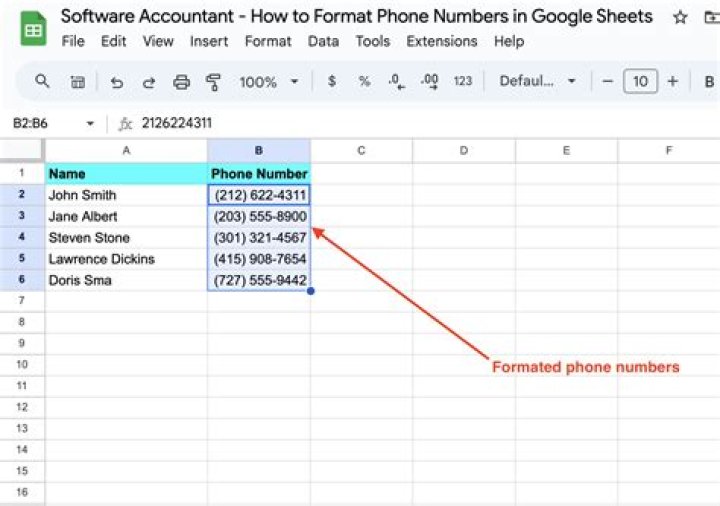
Task: Click cell with (203) 555-8900
Action: (x=259, y=216)
